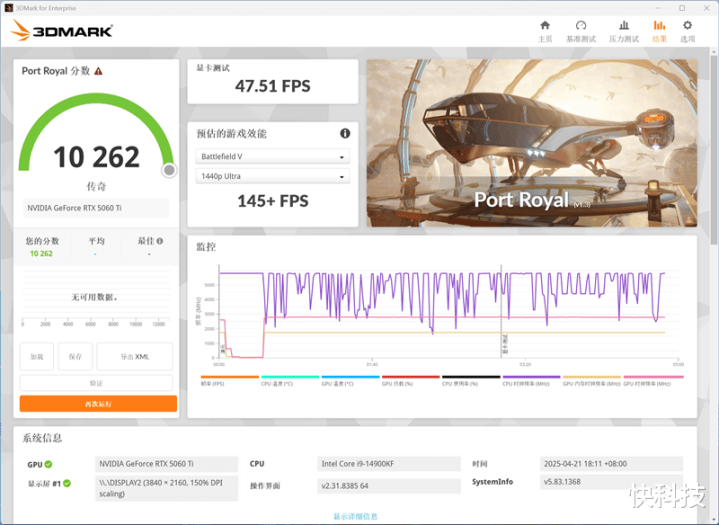Click NVIDIA GeForce RTX 5060 Ti field under score
Screen dimensions: 719x525
click(x=96, y=208)
